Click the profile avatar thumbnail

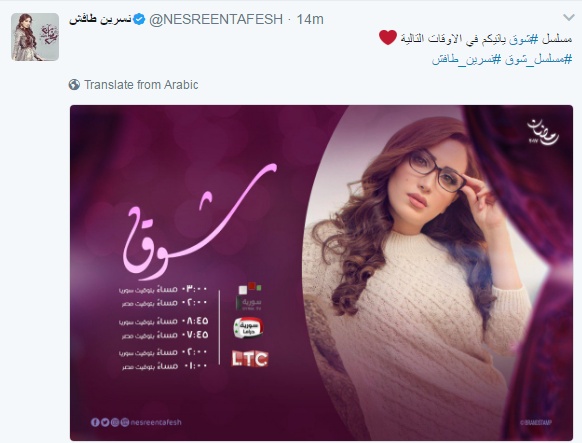tap(35, 37)
